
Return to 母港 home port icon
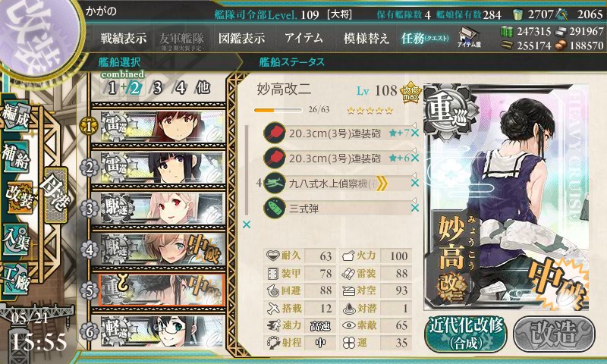pyautogui.click(x=55, y=195)
